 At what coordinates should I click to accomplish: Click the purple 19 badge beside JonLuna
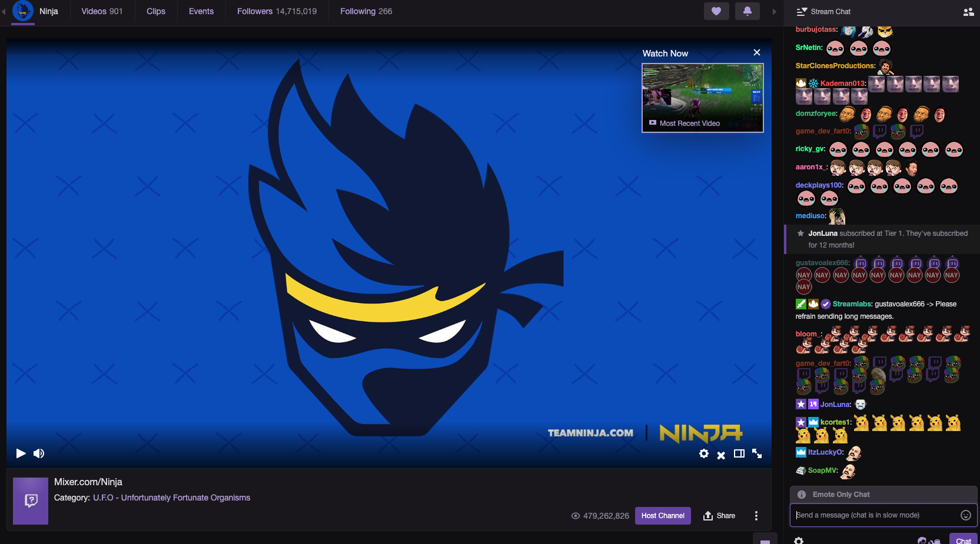(813, 404)
